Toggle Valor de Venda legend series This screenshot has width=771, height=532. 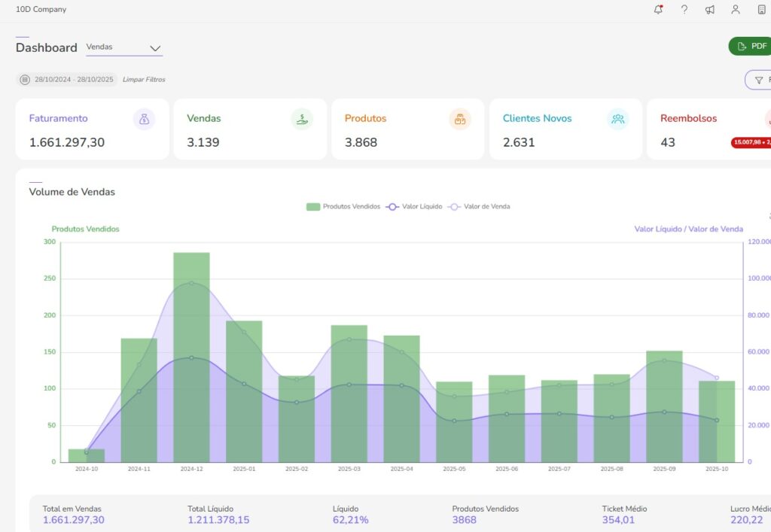(x=479, y=206)
